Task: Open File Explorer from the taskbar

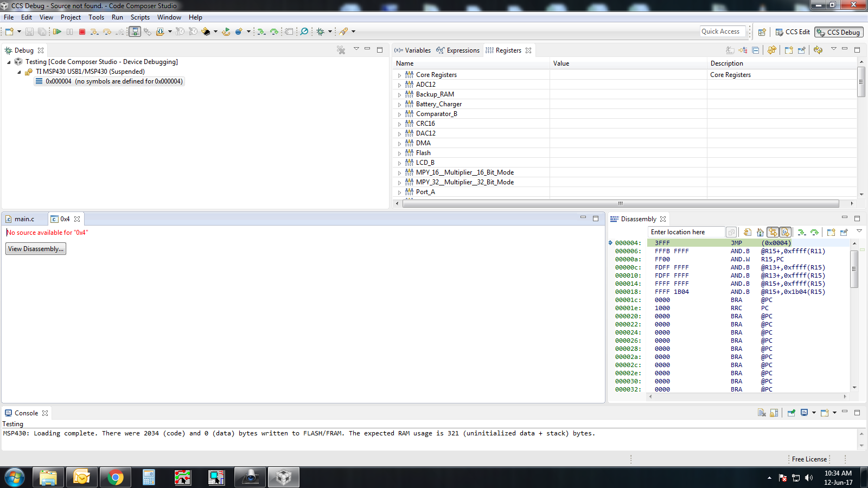Action: pos(48,477)
